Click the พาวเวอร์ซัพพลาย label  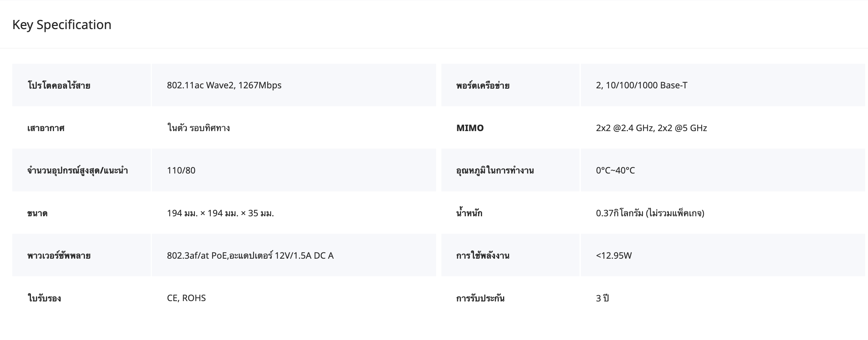[59, 256]
